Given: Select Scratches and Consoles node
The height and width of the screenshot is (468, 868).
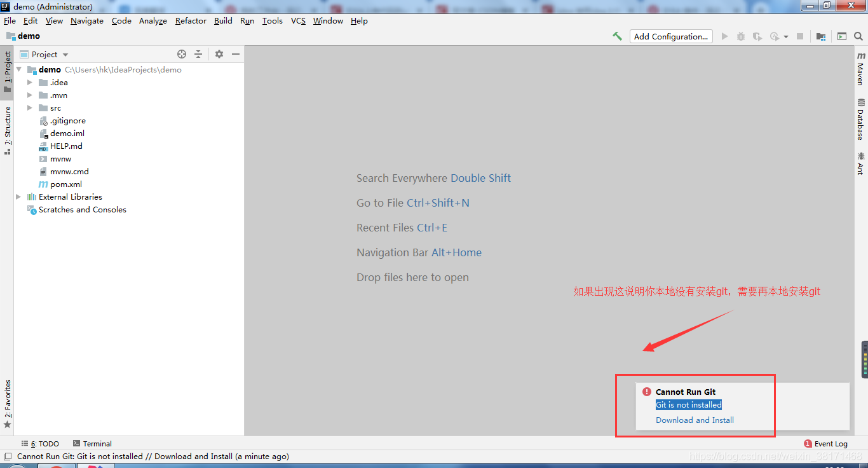Looking at the screenshot, I should click(76, 209).
